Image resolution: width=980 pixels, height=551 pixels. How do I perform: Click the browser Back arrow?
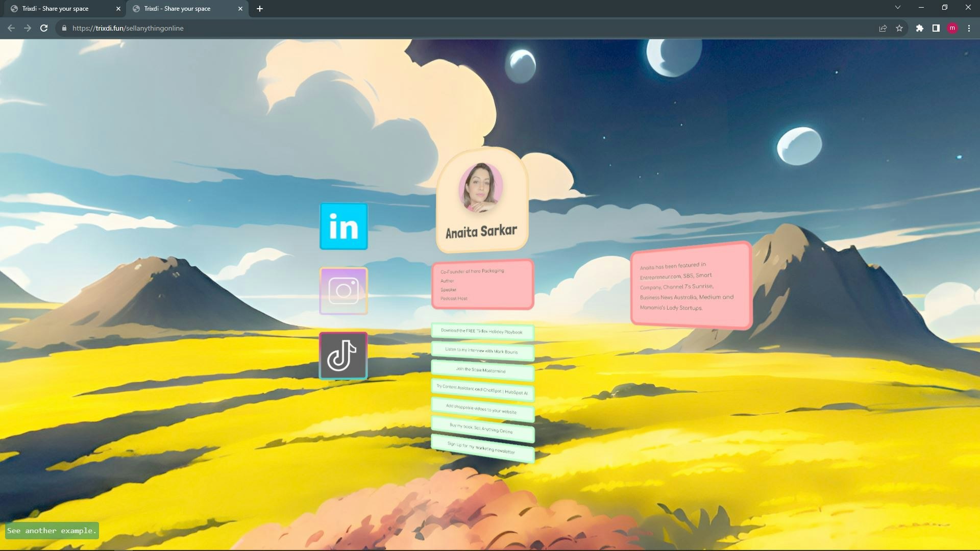[11, 28]
